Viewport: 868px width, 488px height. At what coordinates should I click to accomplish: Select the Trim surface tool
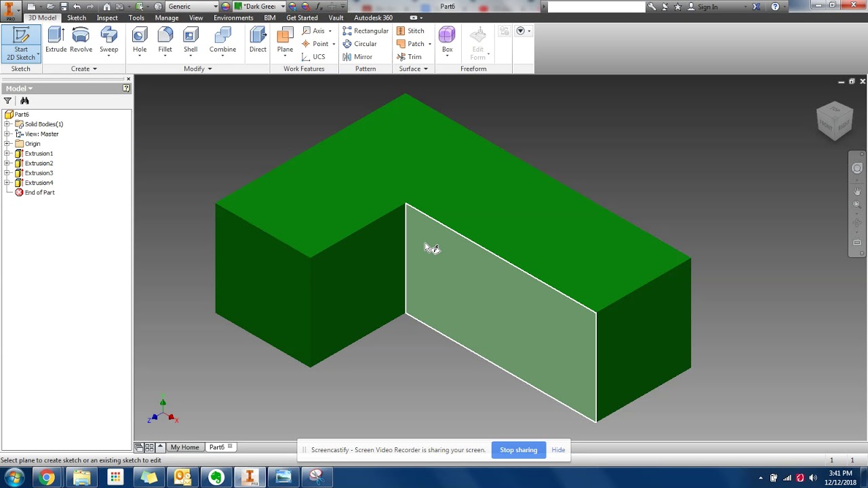(409, 57)
